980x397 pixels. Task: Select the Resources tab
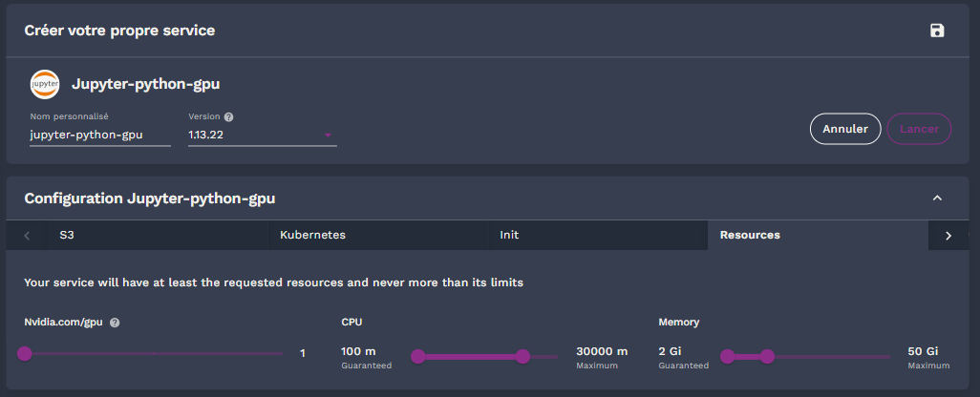click(x=750, y=235)
